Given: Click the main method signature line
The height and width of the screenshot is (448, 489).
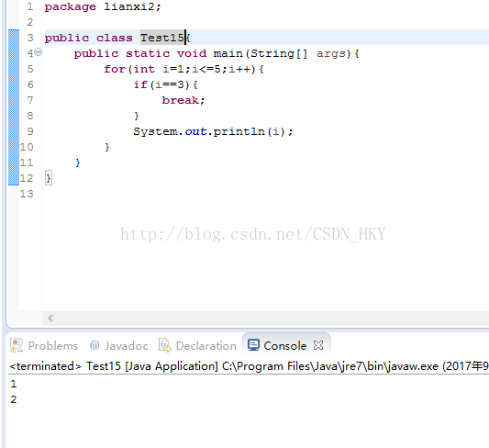Looking at the screenshot, I should point(217,53).
